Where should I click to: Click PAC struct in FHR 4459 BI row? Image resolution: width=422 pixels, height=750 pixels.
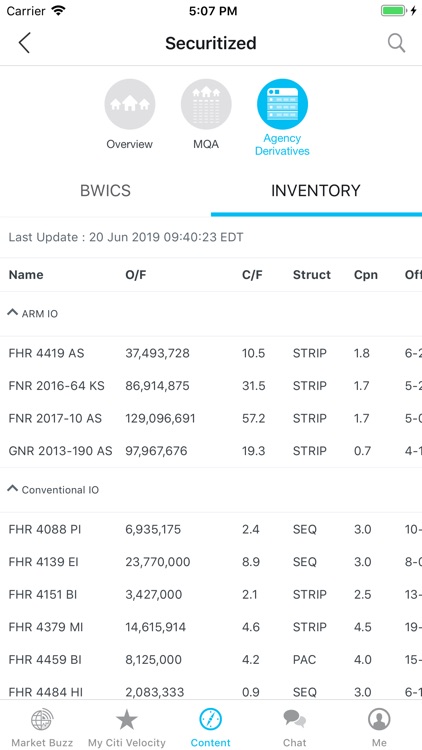(304, 660)
